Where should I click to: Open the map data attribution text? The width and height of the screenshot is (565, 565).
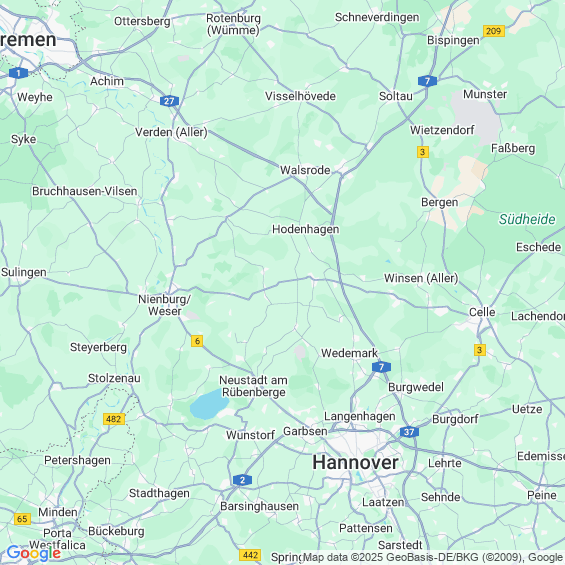click(x=433, y=557)
